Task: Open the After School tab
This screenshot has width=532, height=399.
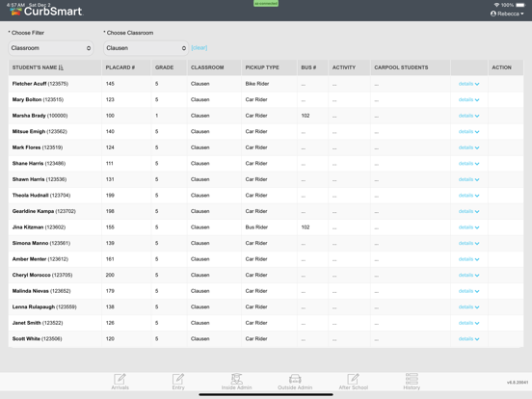Action: [353, 382]
